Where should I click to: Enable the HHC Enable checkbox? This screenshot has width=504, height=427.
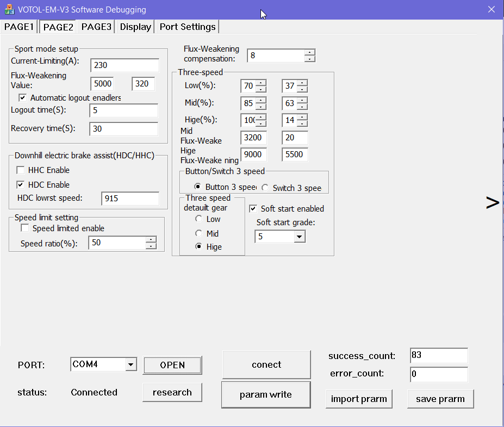pyautogui.click(x=21, y=170)
